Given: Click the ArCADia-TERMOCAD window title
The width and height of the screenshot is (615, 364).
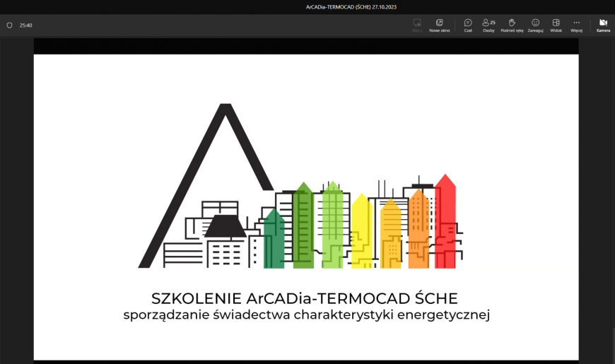Looking at the screenshot, I should click(x=351, y=7).
